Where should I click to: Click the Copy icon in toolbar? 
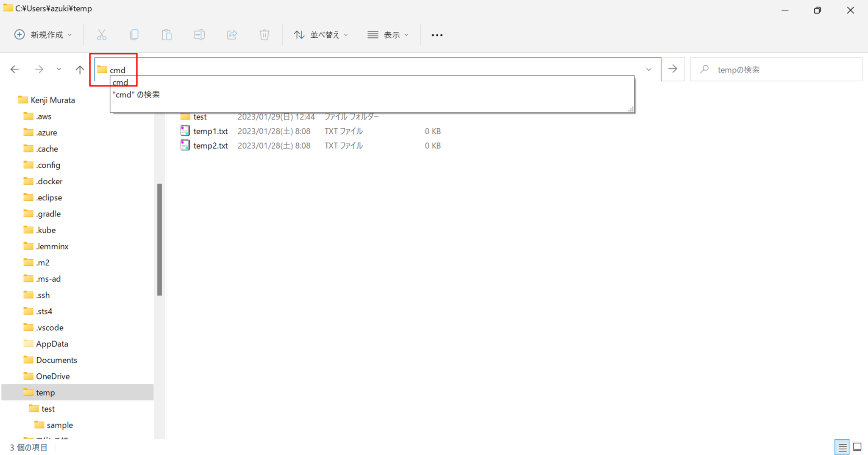tap(134, 35)
